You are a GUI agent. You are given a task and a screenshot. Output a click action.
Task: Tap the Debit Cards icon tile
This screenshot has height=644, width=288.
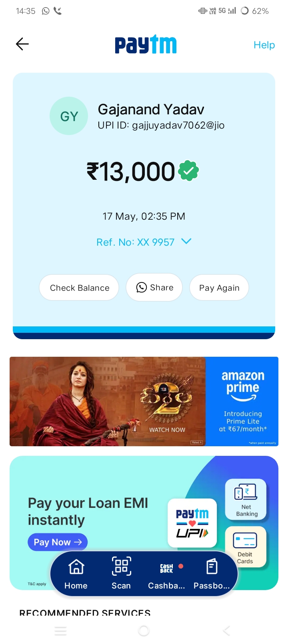pyautogui.click(x=245, y=546)
